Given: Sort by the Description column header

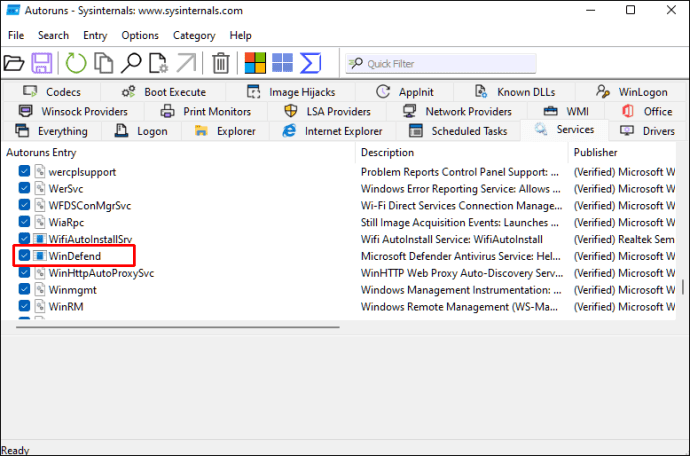Looking at the screenshot, I should point(388,153).
